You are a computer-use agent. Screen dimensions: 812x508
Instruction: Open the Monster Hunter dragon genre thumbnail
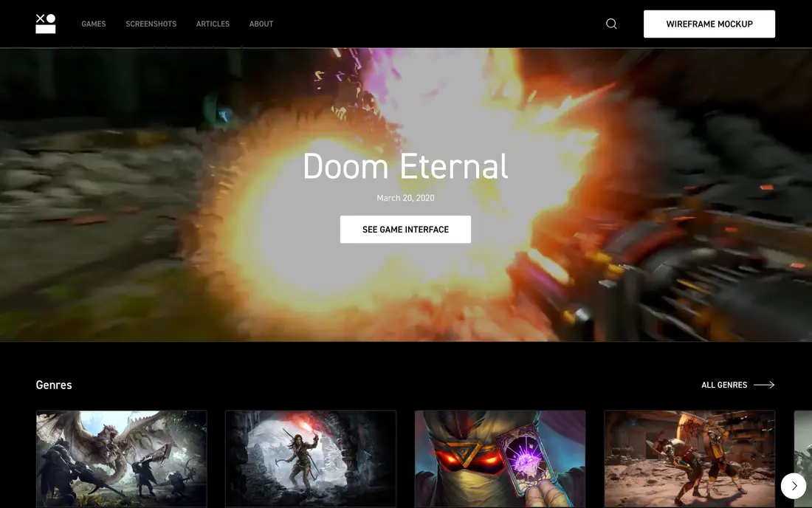pyautogui.click(x=122, y=459)
